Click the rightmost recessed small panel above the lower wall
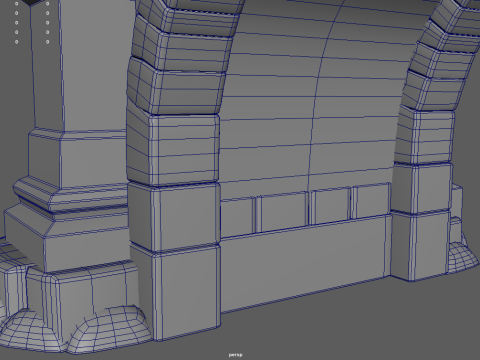This screenshot has height=360, width=480. tap(372, 200)
